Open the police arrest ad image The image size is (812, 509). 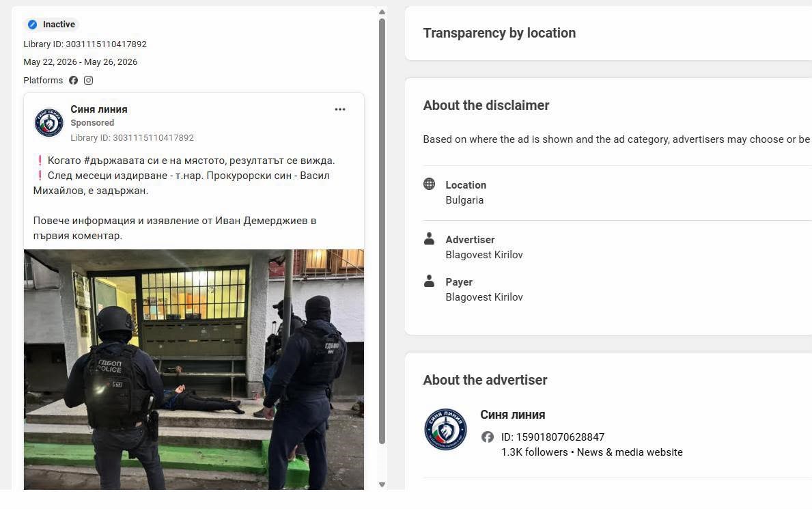tap(194, 370)
